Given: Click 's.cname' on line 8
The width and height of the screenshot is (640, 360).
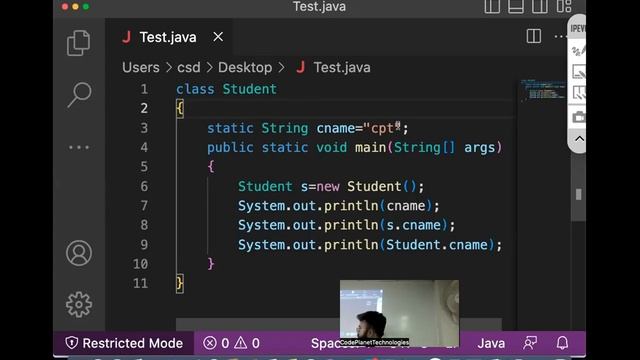Looking at the screenshot, I should (413, 225).
